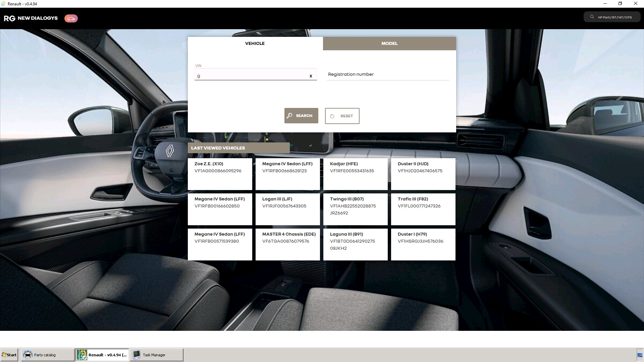Open the Laguna III (B91) vehicle card
Image resolution: width=644 pixels, height=362 pixels.
coord(356,244)
